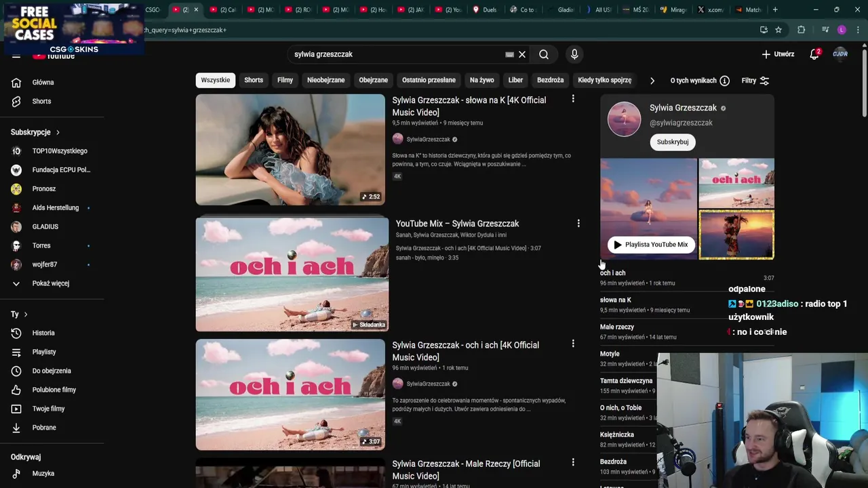Clear the search query with X
The image size is (868, 488).
pos(522,54)
